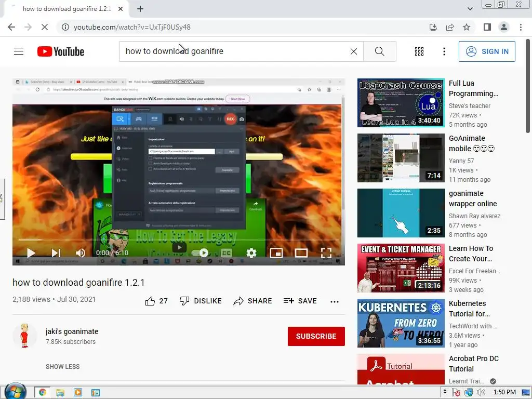Enter full screen mode
Image resolution: width=532 pixels, height=399 pixels.
(326, 253)
